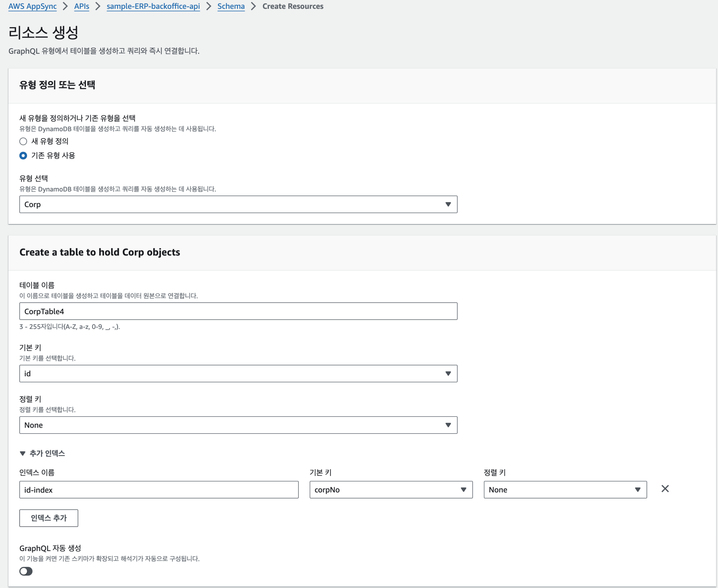Select the 기존 유형 사용 radio button

tap(23, 155)
